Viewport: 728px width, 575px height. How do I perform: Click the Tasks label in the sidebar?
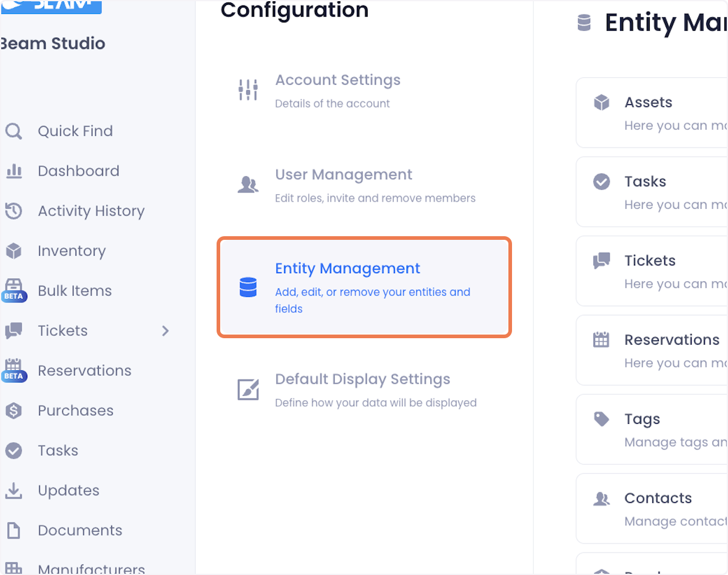[x=58, y=451]
